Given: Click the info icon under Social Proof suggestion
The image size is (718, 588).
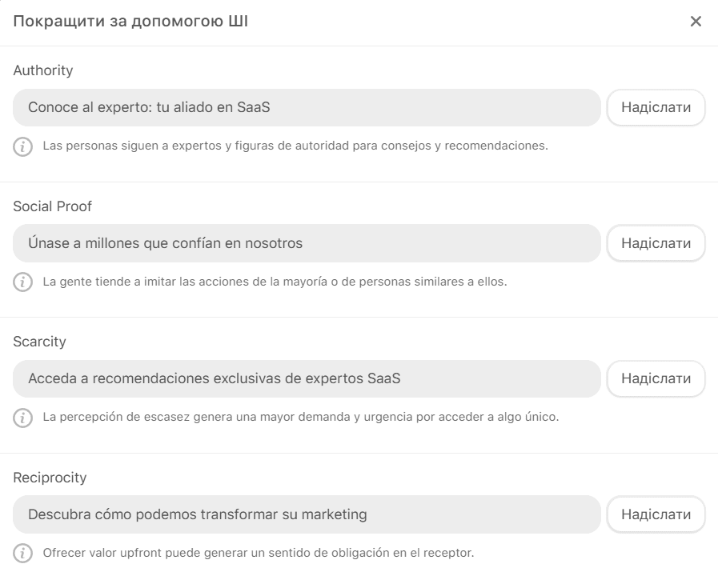Looking at the screenshot, I should 21,282.
